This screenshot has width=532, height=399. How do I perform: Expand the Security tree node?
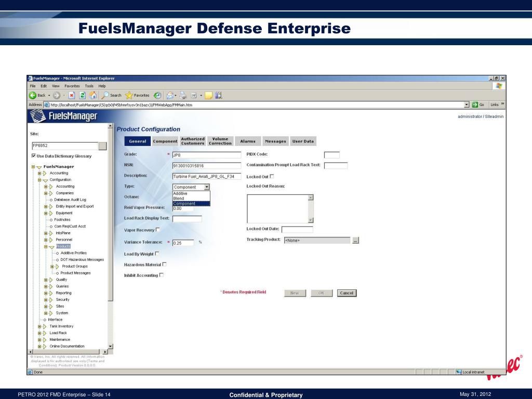tap(46, 300)
